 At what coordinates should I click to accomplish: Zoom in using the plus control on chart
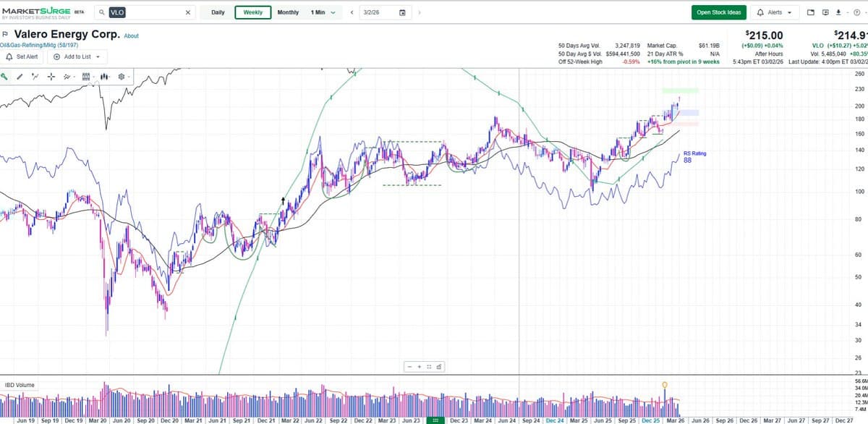(x=420, y=367)
